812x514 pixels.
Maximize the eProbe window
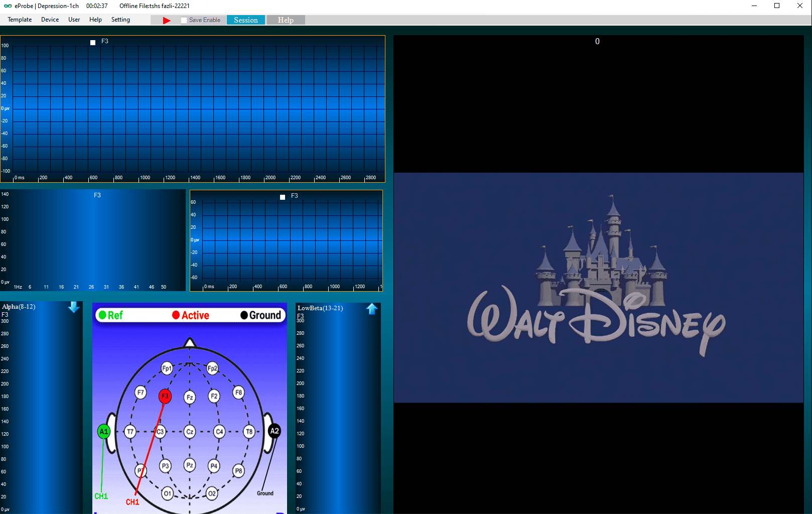(777, 6)
